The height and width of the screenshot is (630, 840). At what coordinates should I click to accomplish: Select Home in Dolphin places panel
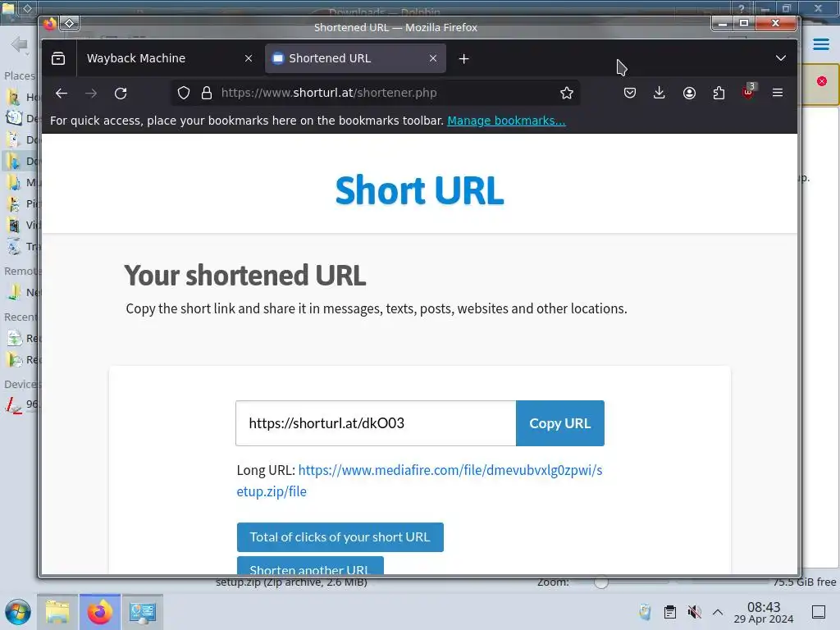pos(21,97)
